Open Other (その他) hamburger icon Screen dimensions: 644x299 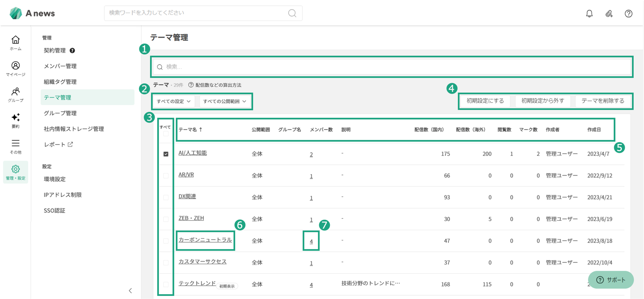pyautogui.click(x=15, y=147)
